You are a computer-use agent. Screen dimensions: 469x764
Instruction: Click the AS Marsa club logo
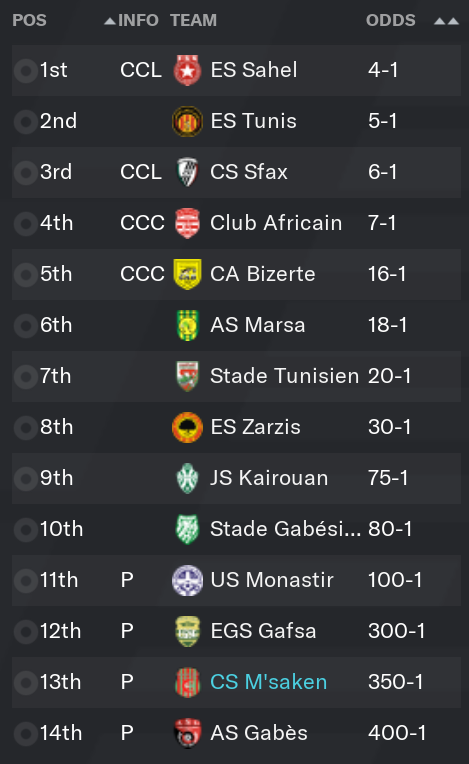187,325
